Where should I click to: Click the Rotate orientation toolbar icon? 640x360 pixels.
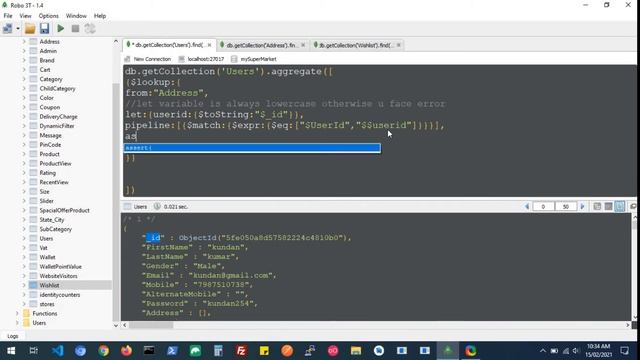pyautogui.click(x=90, y=28)
